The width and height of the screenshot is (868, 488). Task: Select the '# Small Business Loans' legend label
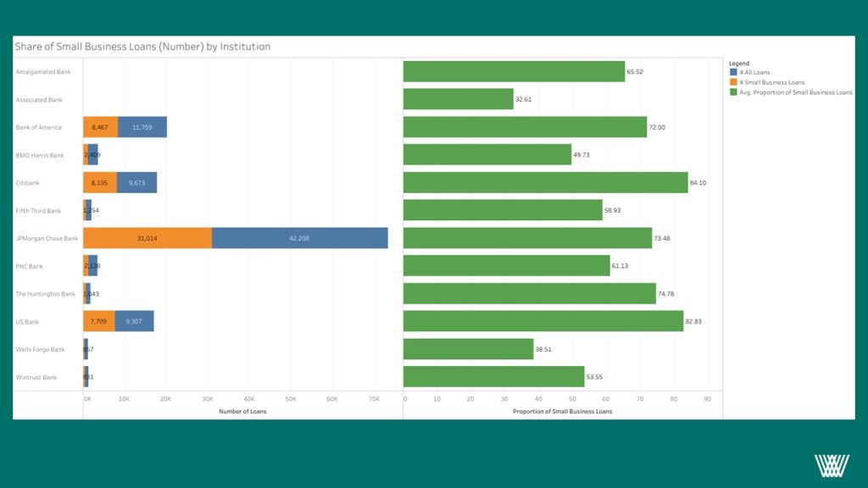tap(771, 82)
